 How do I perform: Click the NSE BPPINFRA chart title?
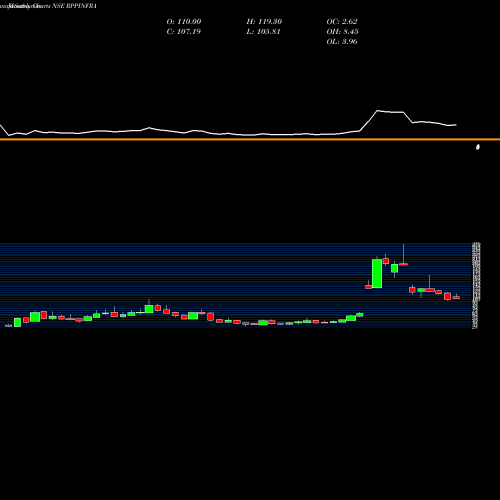pyautogui.click(x=75, y=6)
